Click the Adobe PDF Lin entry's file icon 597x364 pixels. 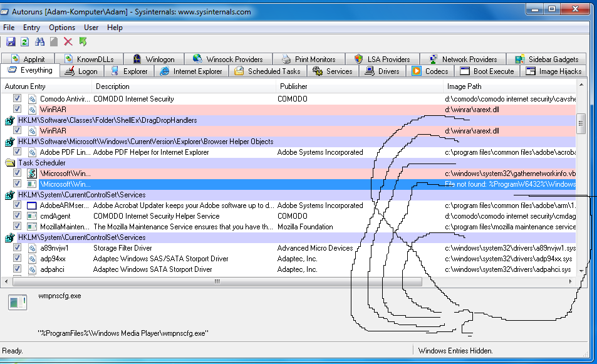tap(32, 152)
